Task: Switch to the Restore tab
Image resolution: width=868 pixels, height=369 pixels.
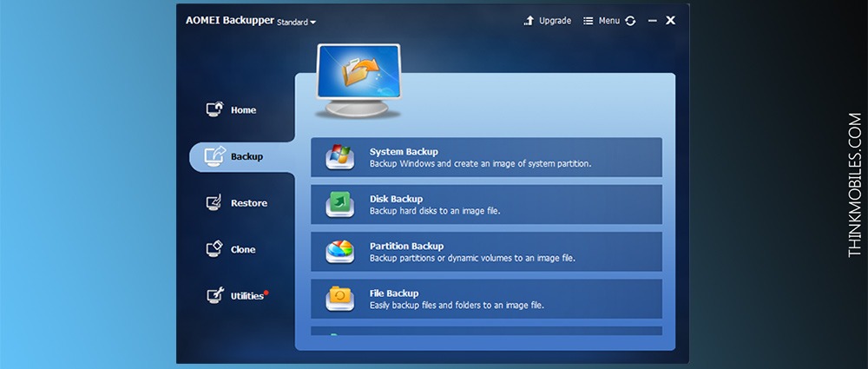Action: tap(249, 203)
